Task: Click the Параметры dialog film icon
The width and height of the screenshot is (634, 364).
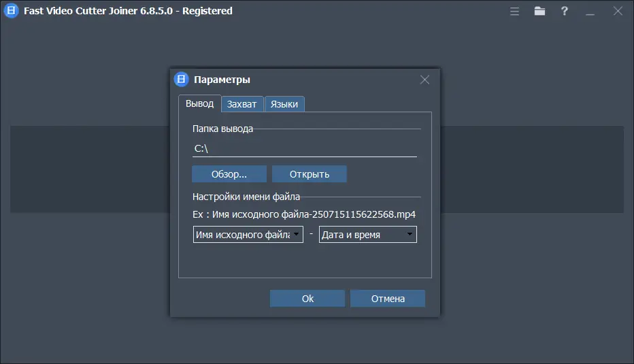Action: pyautogui.click(x=181, y=80)
